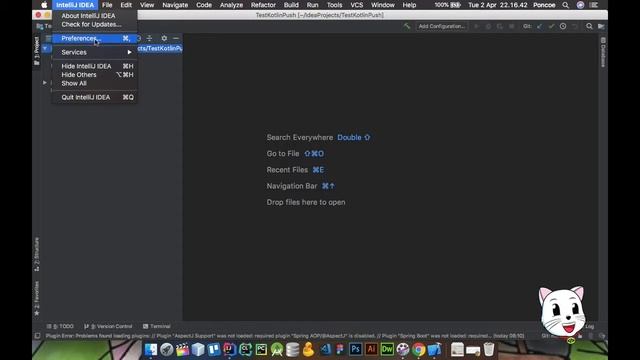
Task: Open Visual Studio Code in Dock
Action: tap(325, 349)
